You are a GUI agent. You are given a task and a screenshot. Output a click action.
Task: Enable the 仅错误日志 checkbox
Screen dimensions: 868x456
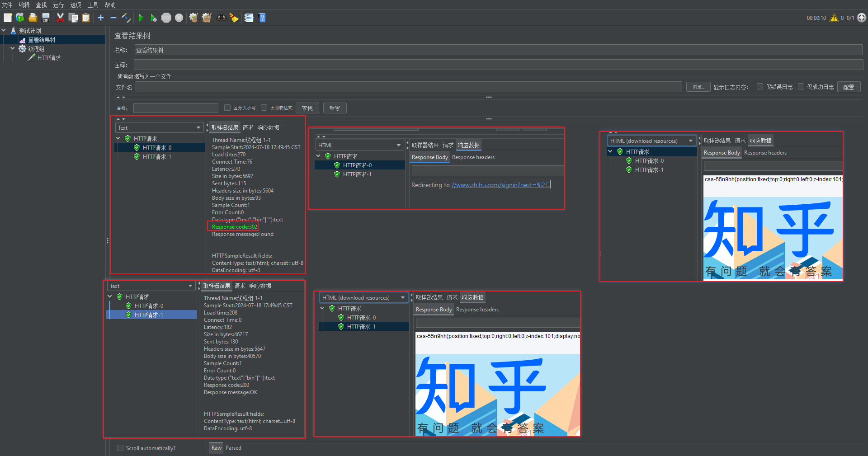(760, 87)
